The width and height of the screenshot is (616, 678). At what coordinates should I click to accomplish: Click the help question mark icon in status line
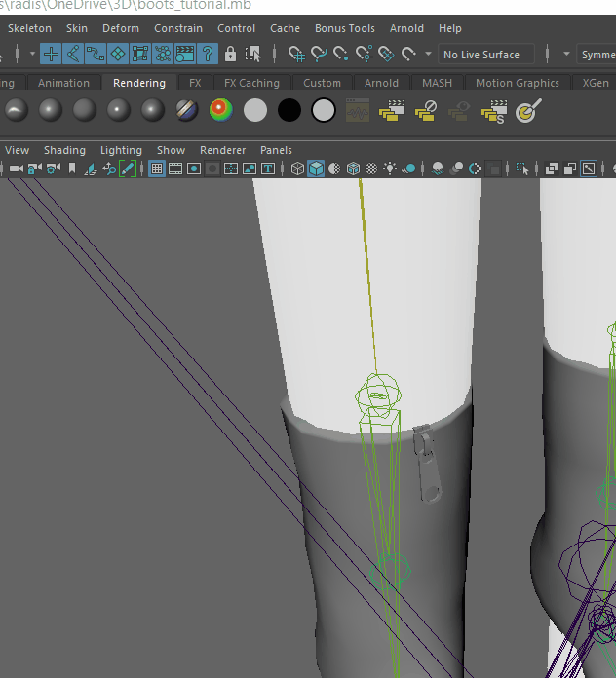click(207, 55)
